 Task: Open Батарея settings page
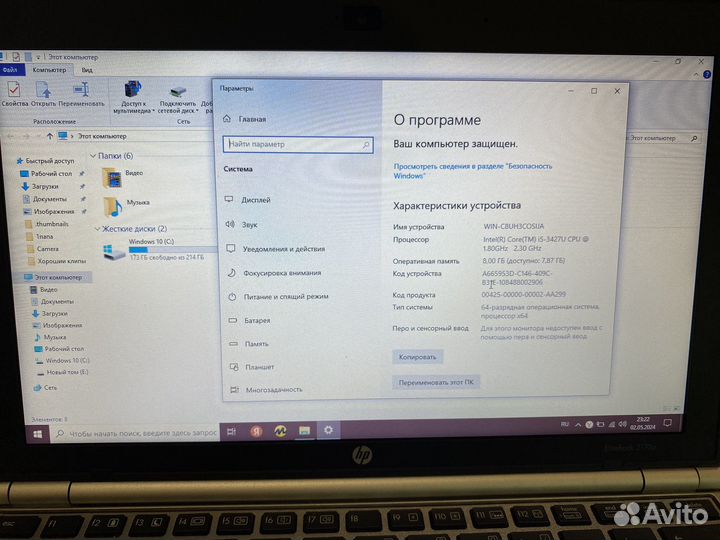[x=257, y=321]
